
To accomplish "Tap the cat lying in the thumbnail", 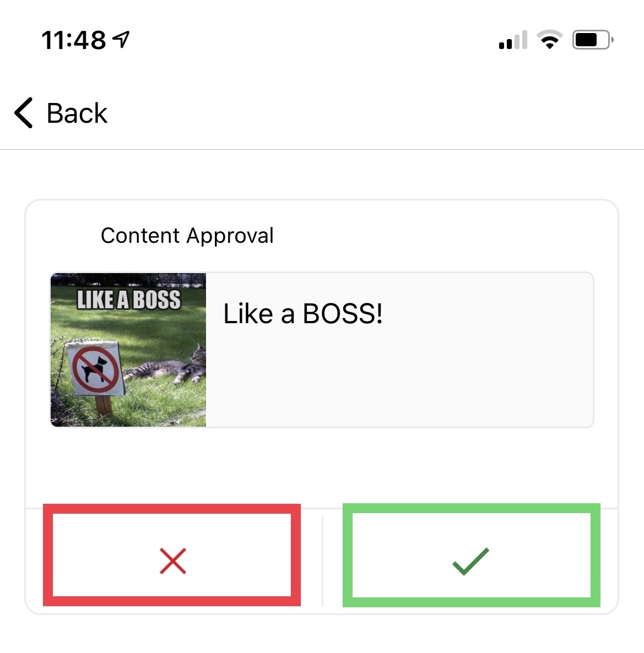I will click(x=165, y=367).
